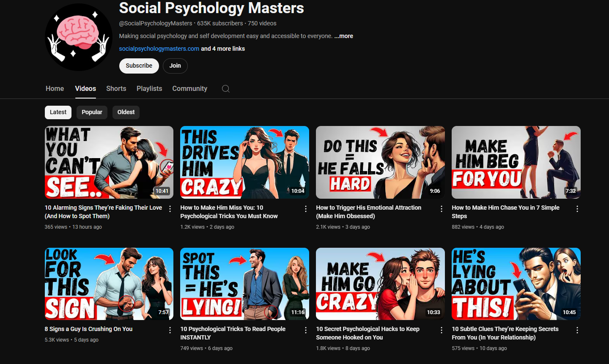Viewport: 609px width, 364px height.
Task: Play the HE'S LYING ABOUT THIS thumbnail
Action: coord(516,284)
